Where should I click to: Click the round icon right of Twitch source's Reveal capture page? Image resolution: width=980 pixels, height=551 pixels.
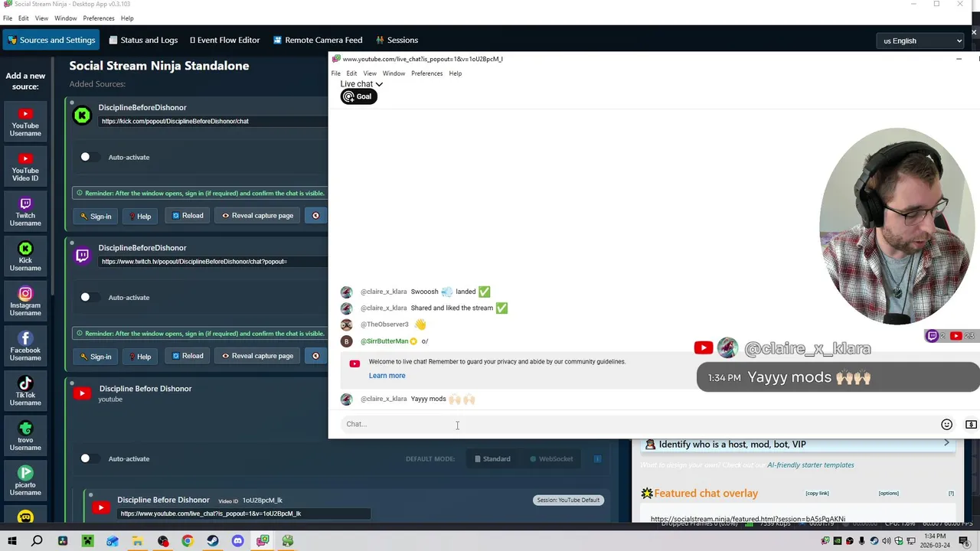coord(315,356)
